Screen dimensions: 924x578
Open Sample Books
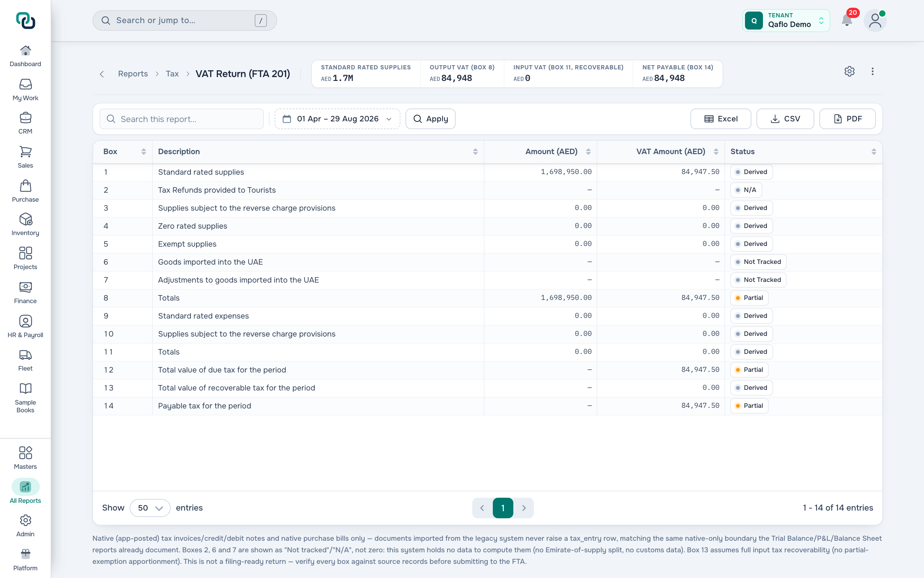25,398
